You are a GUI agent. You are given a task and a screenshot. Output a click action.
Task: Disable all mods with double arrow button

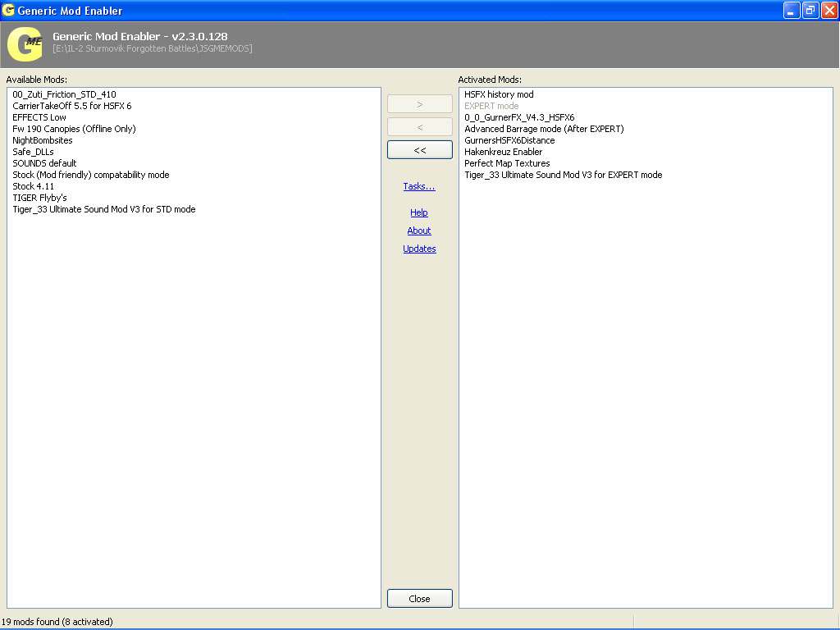tap(419, 150)
